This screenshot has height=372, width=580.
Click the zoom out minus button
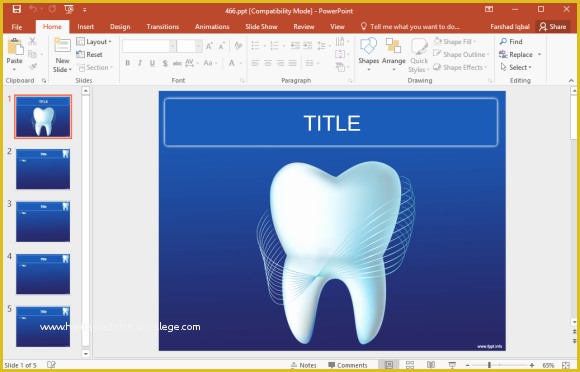coord(468,365)
